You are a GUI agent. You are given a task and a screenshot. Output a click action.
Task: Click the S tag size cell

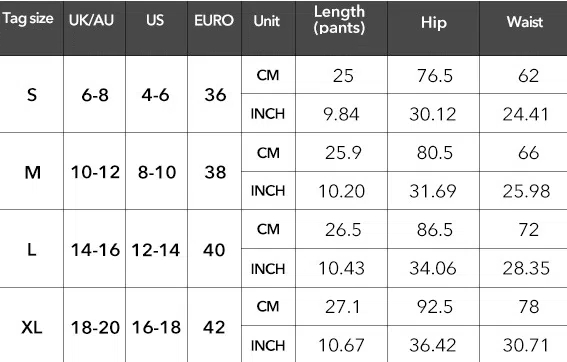(31, 94)
